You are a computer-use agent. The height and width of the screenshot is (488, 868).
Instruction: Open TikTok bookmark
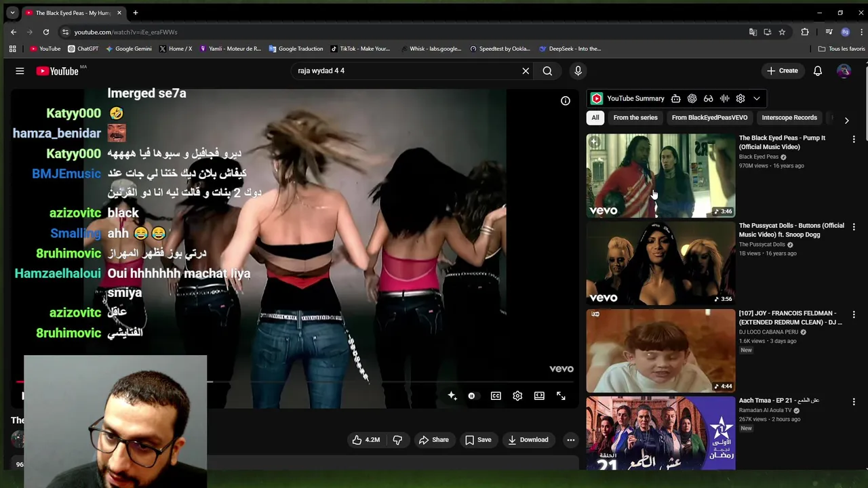click(x=360, y=49)
